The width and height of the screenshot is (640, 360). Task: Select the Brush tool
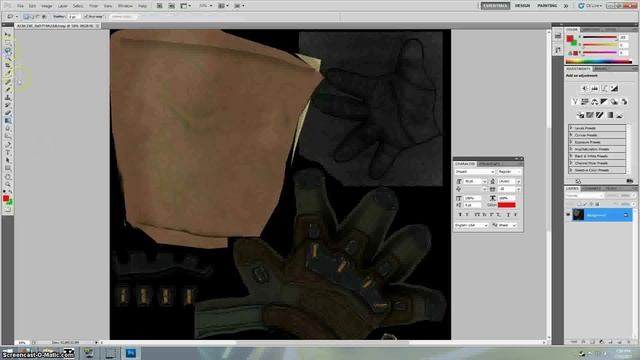click(8, 89)
